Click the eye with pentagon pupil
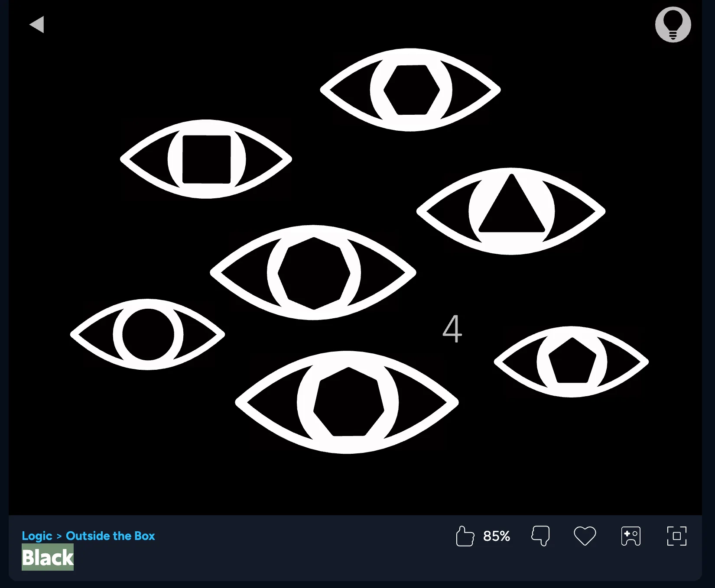 [571, 362]
